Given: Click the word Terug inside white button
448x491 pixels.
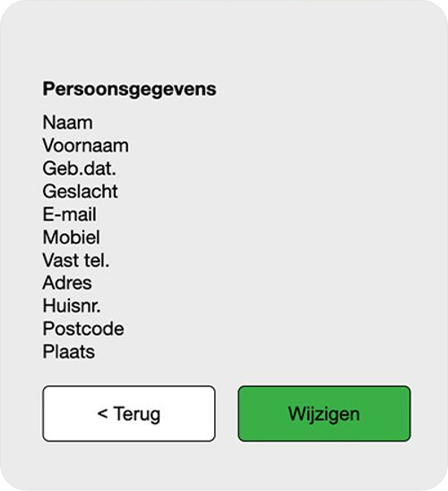Looking at the screenshot, I should 137,415.
